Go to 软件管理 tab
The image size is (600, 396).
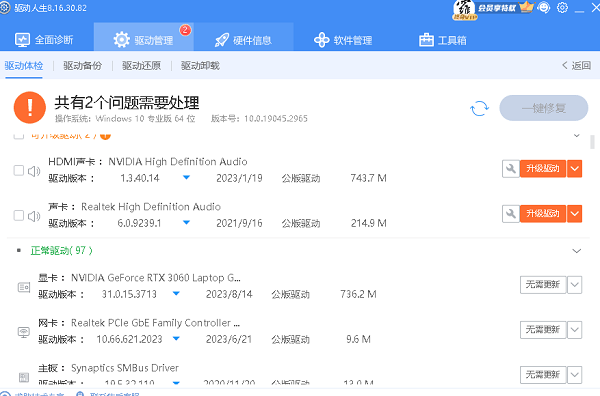343,40
